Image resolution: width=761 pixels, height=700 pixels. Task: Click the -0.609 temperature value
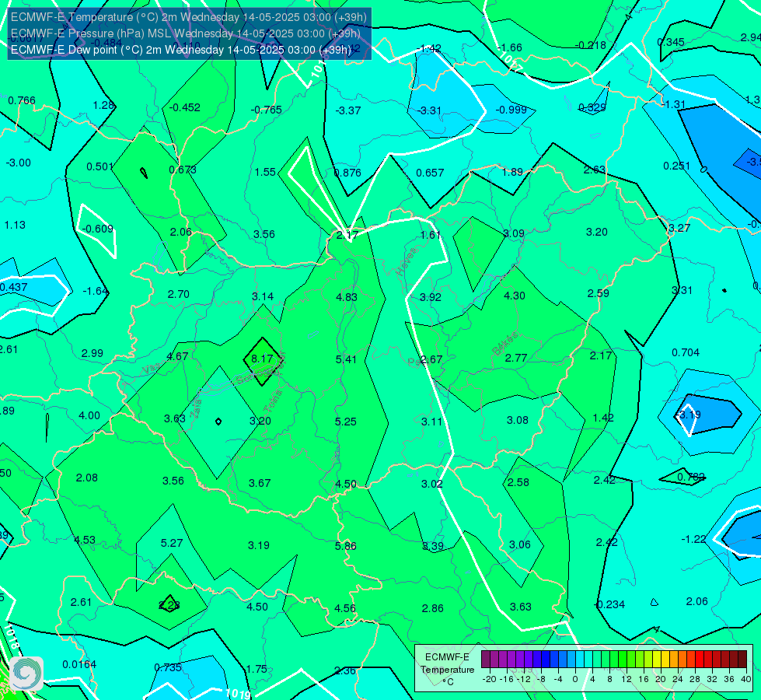[x=97, y=229]
